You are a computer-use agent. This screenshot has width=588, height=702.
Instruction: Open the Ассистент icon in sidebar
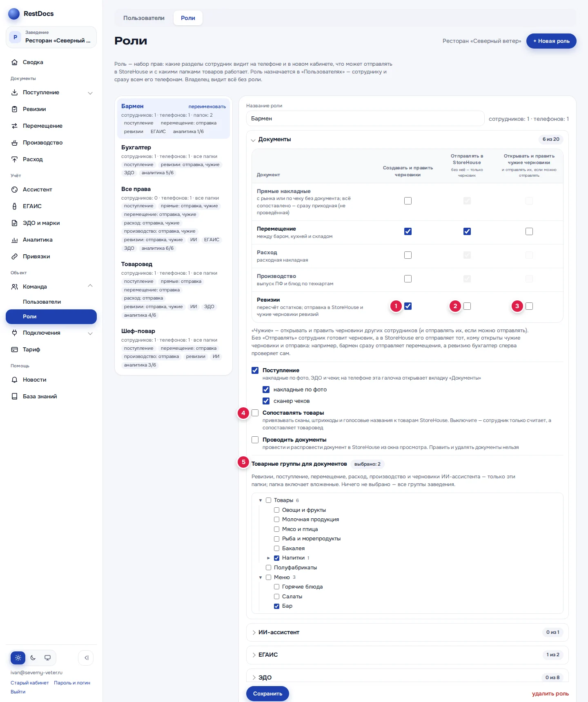point(15,190)
